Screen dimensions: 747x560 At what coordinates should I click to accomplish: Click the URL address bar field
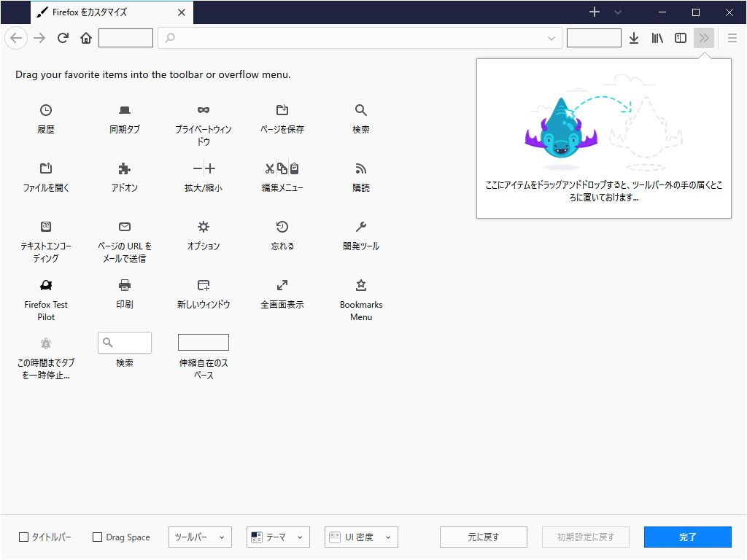[x=360, y=38]
